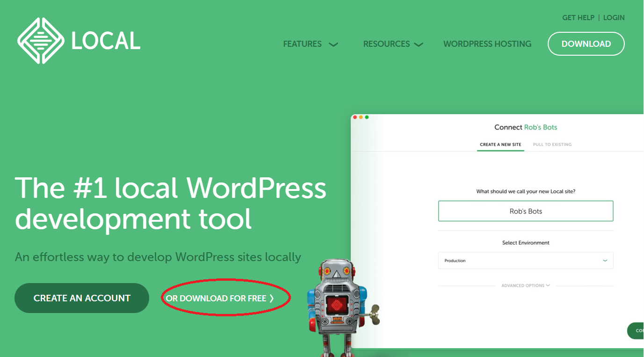644x357 pixels.
Task: Click the headline '#1 local WordPress development tool'
Action: tap(171, 203)
